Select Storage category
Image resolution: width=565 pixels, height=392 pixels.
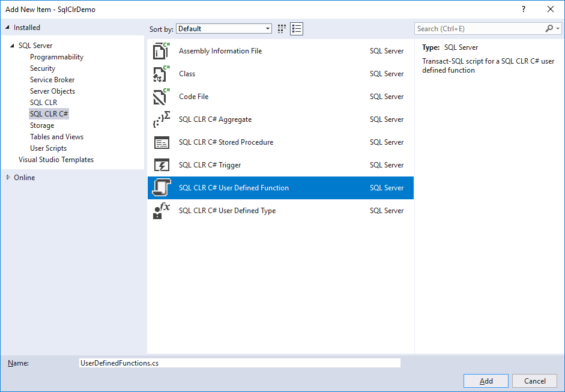click(42, 125)
